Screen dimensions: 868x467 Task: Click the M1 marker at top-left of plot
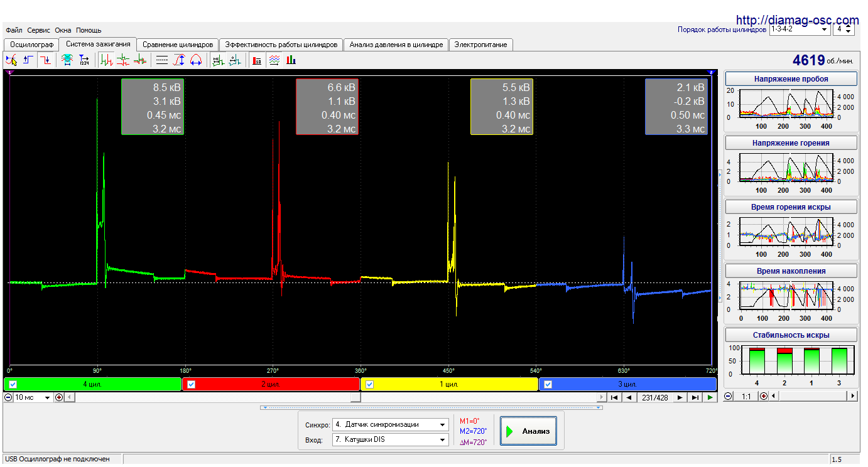8,73
